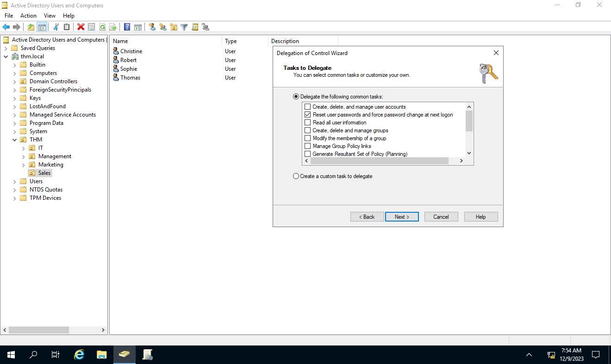Click the task list vertical scrollbar thumb

[x=469, y=121]
